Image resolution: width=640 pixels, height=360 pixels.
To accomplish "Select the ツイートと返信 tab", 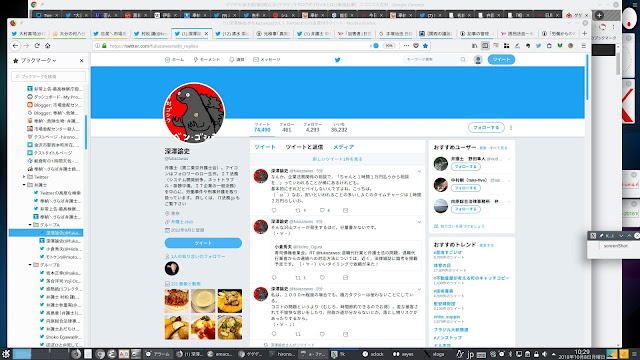I will click(x=304, y=147).
